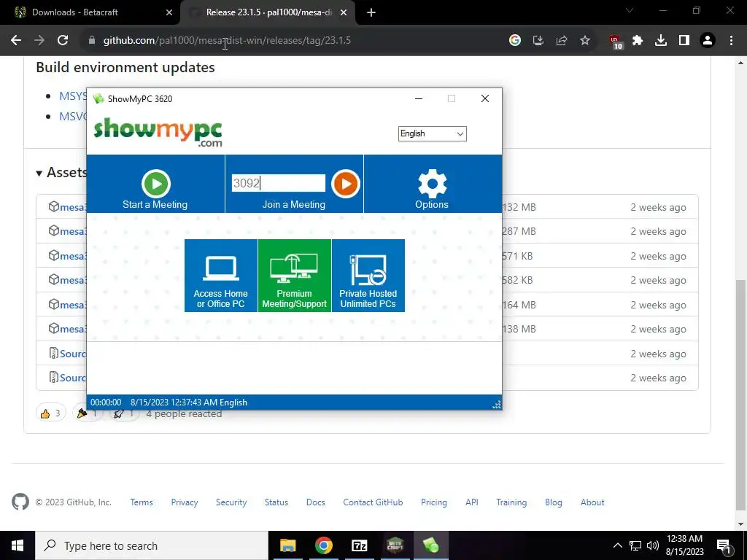Image resolution: width=747 pixels, height=560 pixels.
Task: Open Chrome from the taskbar
Action: 323,545
